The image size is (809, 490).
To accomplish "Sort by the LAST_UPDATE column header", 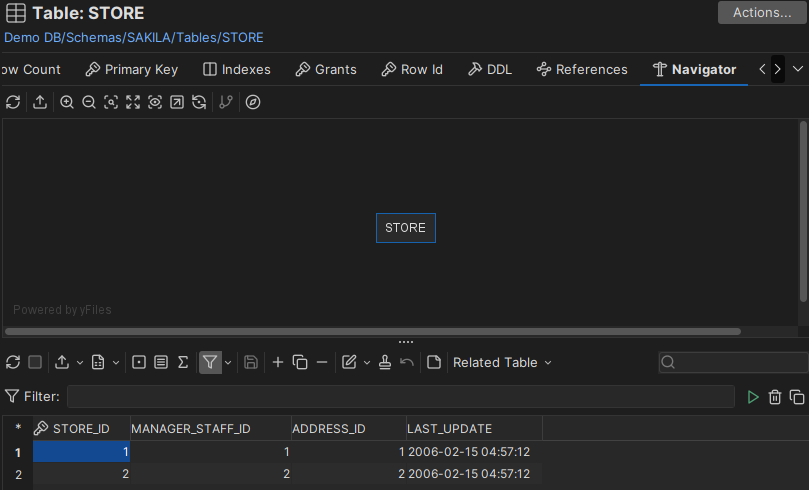I will point(474,429).
